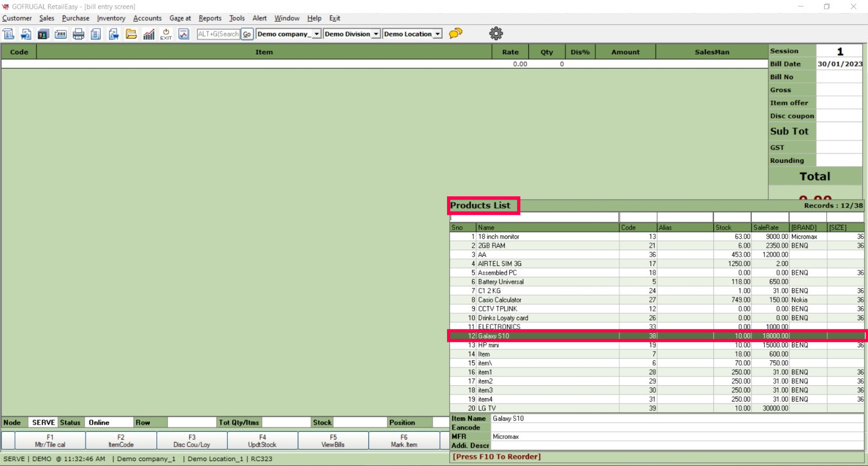Click the Exit menu item
Viewport: 868px width, 466px height.
pos(335,18)
